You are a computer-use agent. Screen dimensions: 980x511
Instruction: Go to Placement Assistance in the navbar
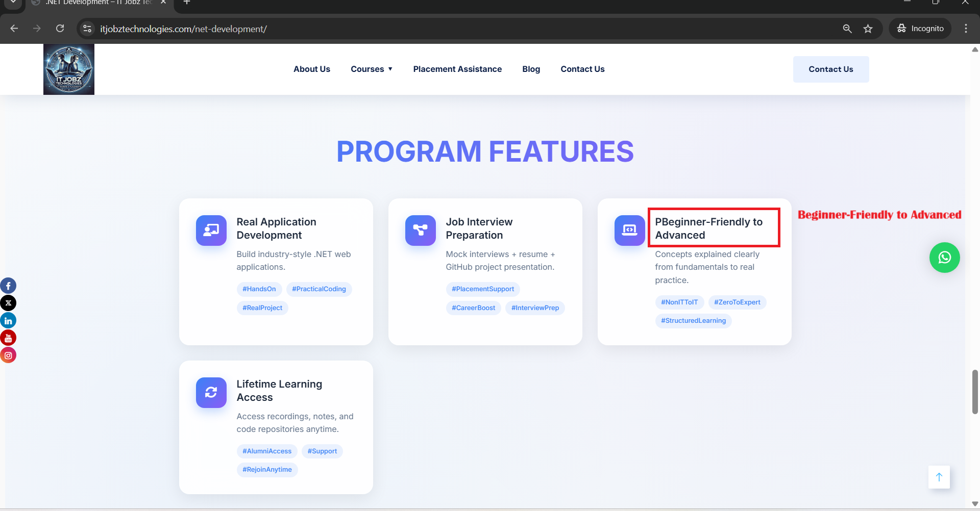(x=457, y=69)
